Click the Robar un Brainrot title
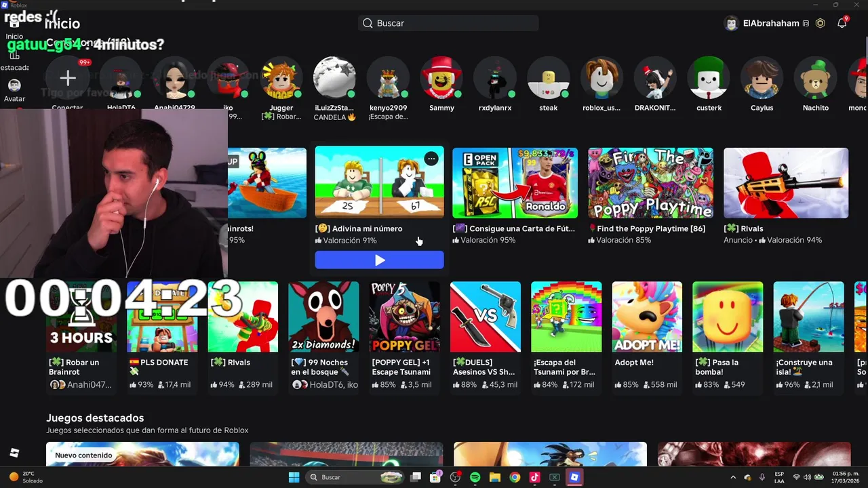This screenshot has height=488, width=868. (x=74, y=367)
